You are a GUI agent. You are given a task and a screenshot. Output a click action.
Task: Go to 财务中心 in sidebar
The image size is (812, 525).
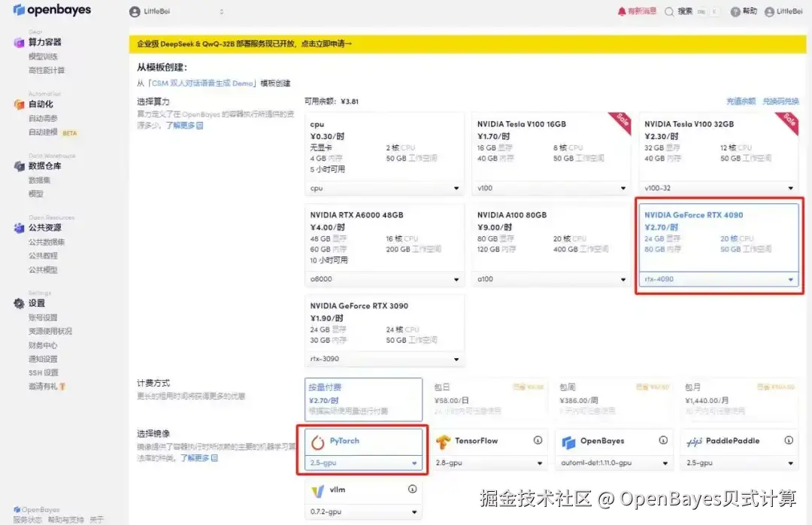pos(43,346)
